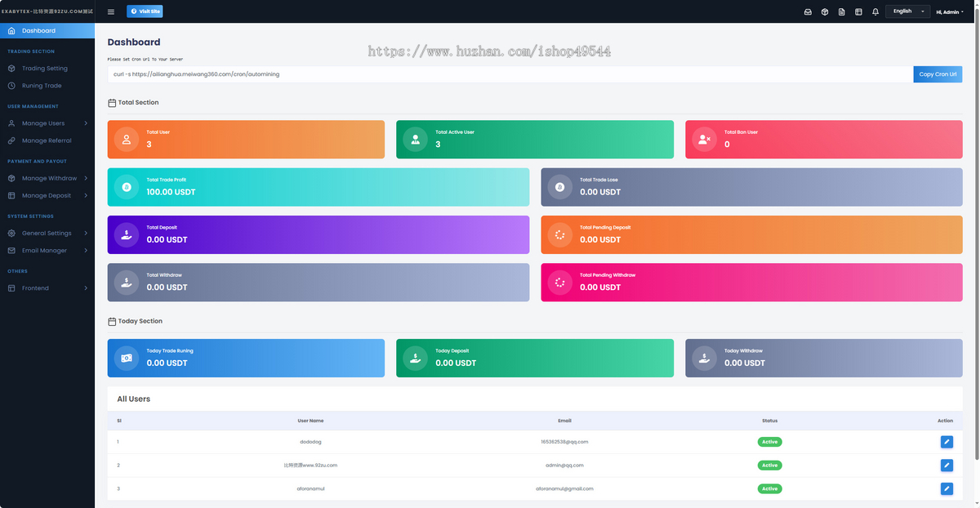Click the cube box icon in the header
The height and width of the screenshot is (508, 980).
[825, 11]
